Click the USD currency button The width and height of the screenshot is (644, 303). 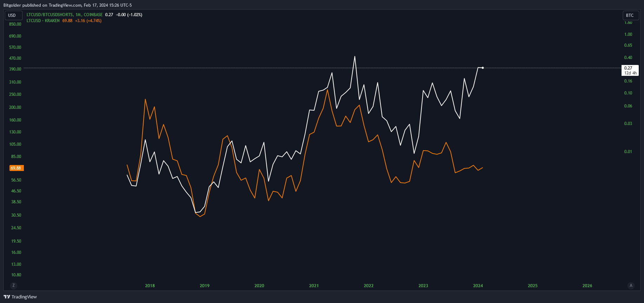tap(13, 15)
